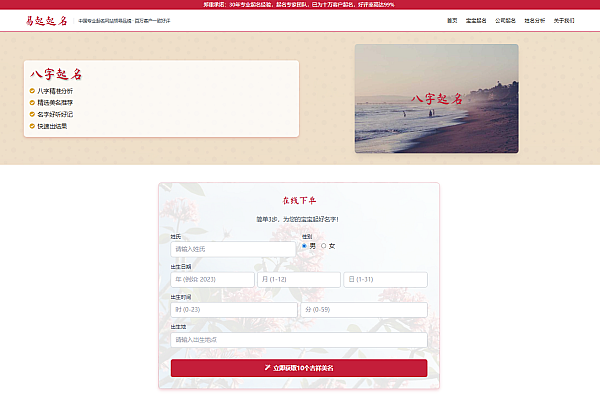The image size is (600, 400).
Task: Focus the birth month 月 (1-12) field
Action: coord(299,279)
